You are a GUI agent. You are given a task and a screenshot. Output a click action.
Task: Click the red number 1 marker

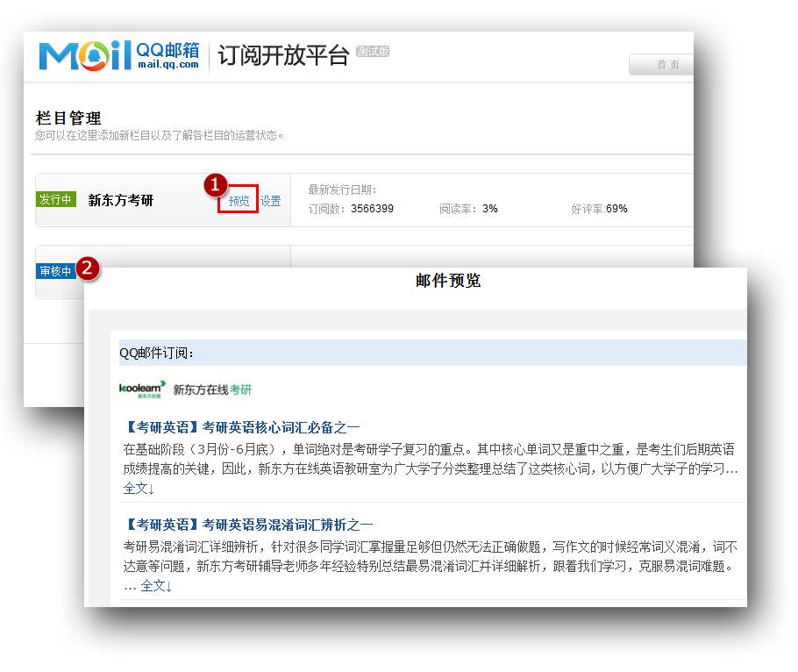(x=216, y=184)
